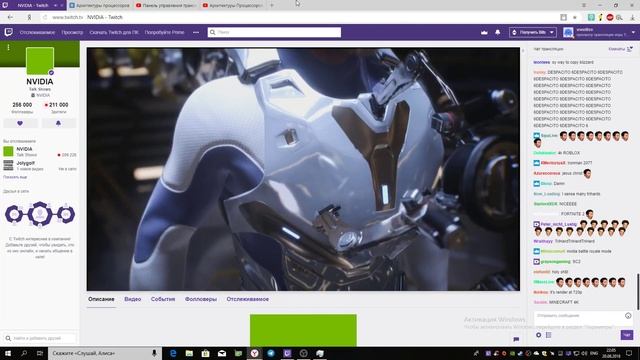The image size is (640, 360).
Task: Click the search magnifier icon in navbar
Action: click(x=213, y=32)
